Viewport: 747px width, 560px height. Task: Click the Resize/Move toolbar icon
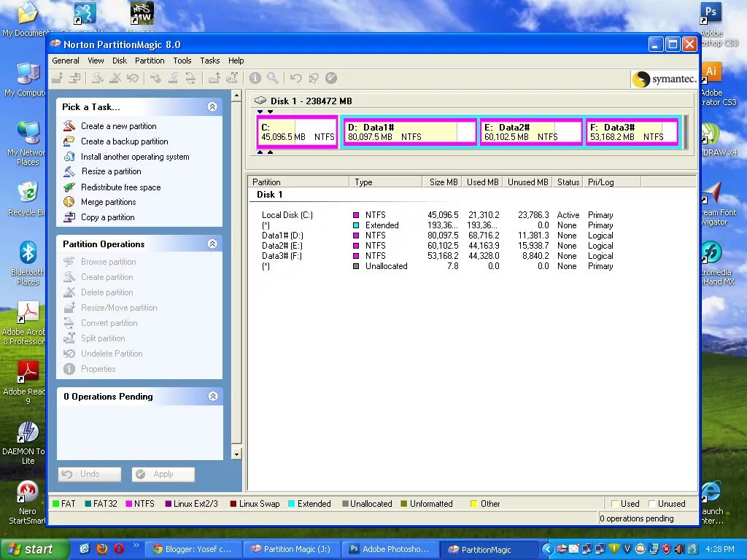(58, 78)
